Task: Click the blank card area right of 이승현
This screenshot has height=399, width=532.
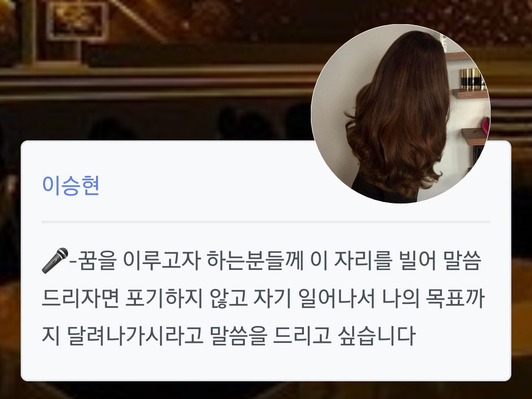Action: tap(203, 186)
